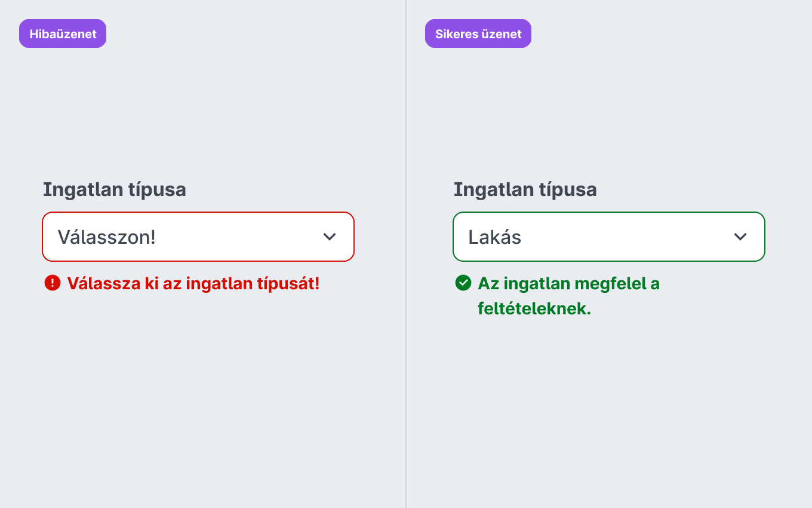Click the red 'Válassza ki az ingatlan típusát!' message
812x508 pixels.
[x=193, y=283]
